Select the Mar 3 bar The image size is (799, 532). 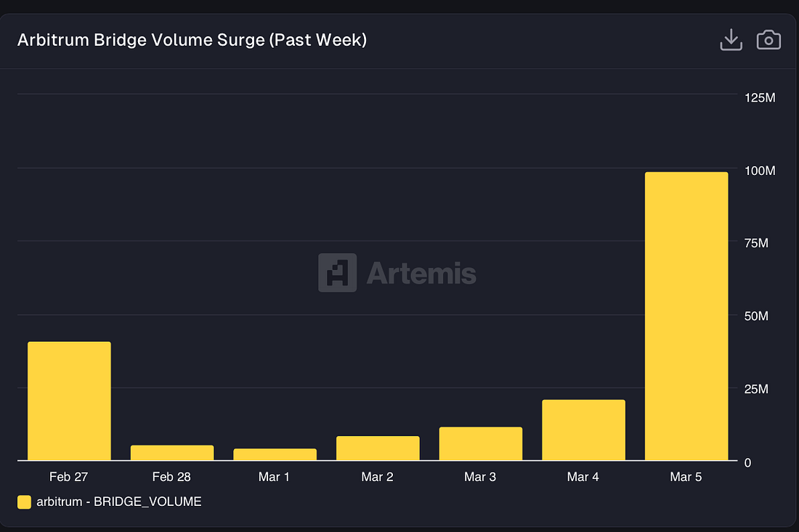pyautogui.click(x=481, y=443)
